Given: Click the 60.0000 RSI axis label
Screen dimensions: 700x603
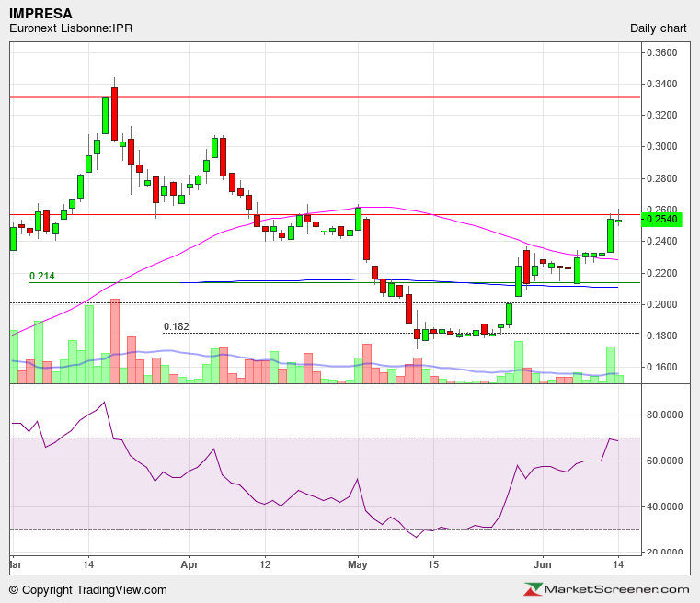Looking at the screenshot, I should (665, 461).
